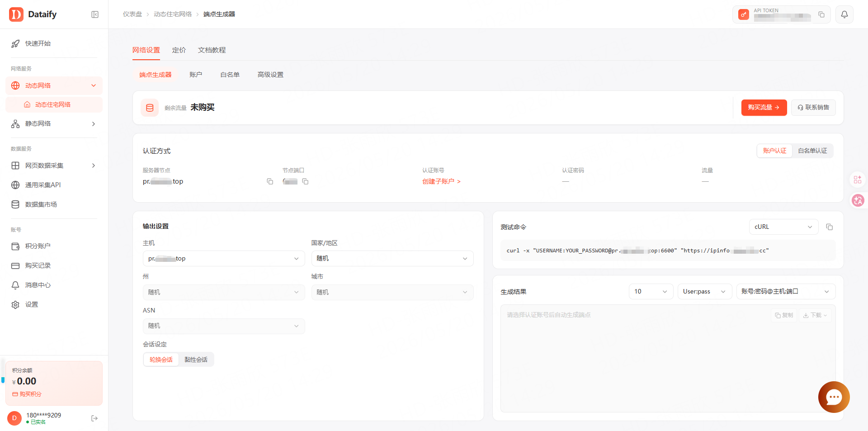Image resolution: width=868 pixels, height=431 pixels.
Task: Go to 动态住宅网络 breadcrumb
Action: tap(173, 14)
